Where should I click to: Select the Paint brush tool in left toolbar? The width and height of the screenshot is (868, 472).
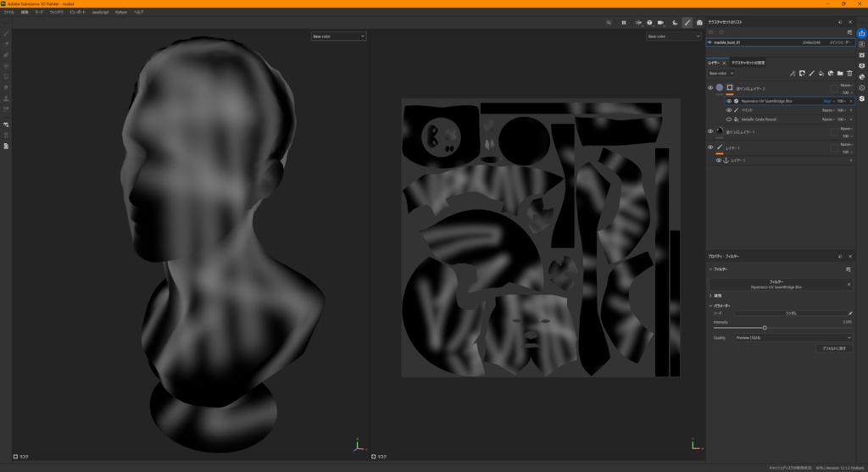point(6,34)
